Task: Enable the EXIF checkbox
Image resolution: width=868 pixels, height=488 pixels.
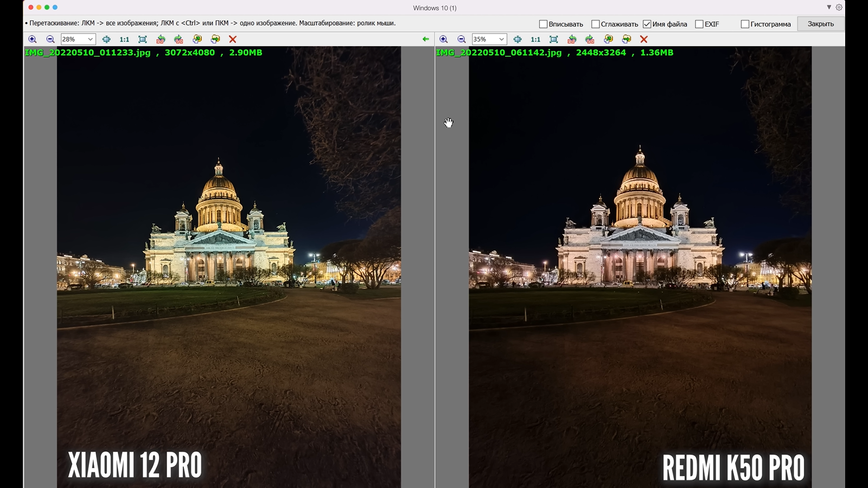Action: (x=699, y=24)
